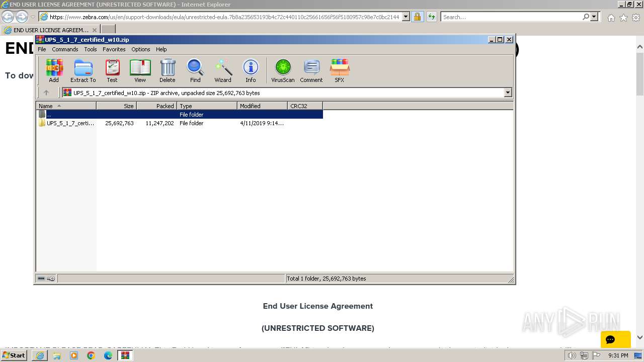Open the IE Favorites star icon
Screen dimensions: 644x362
coord(623,18)
